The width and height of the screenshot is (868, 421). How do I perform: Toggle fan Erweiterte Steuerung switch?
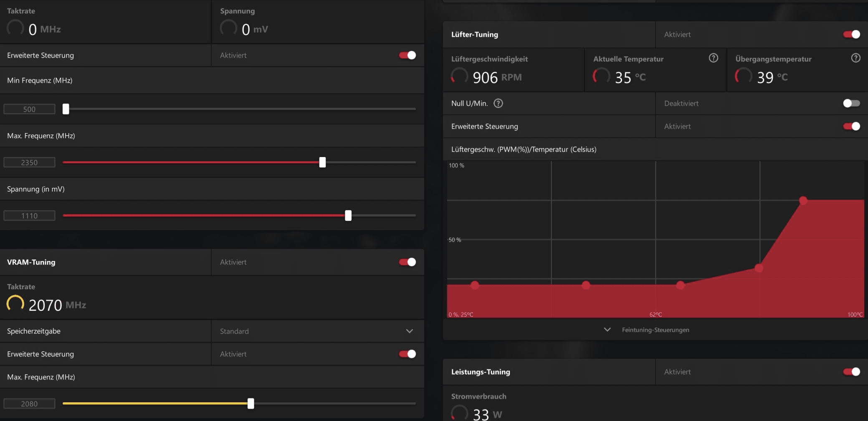(x=852, y=126)
